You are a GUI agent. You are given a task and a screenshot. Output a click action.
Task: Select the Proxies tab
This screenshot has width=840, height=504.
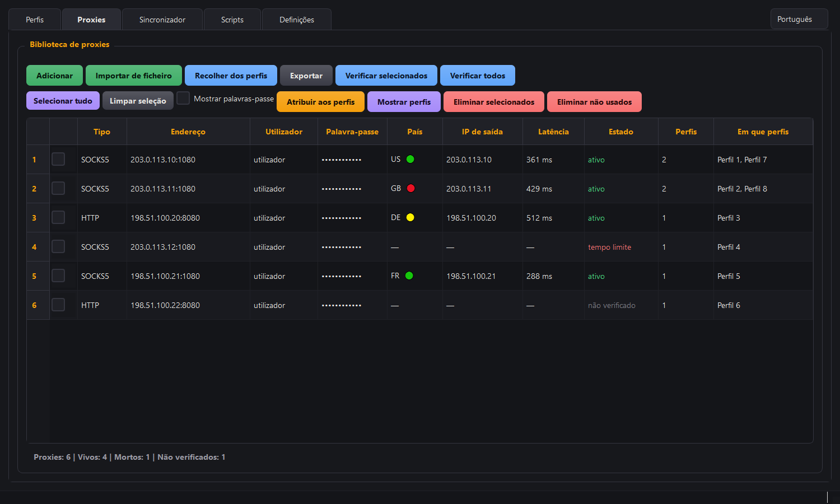point(91,20)
